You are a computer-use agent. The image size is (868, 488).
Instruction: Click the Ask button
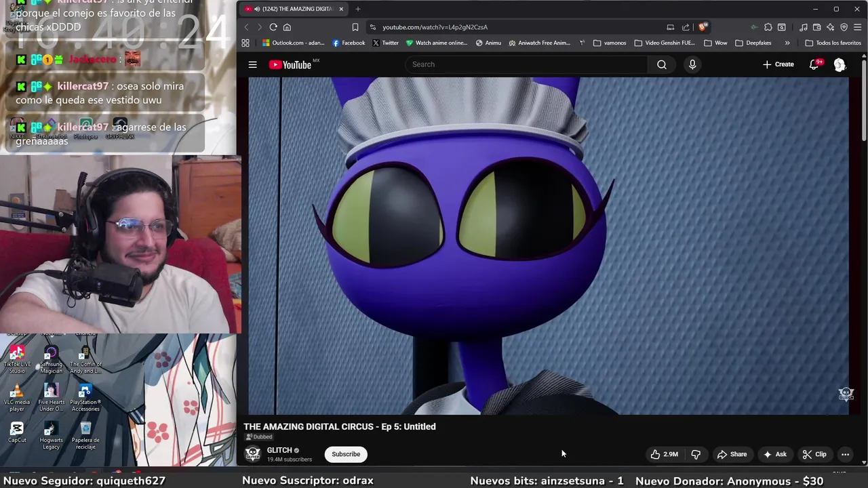pos(774,454)
